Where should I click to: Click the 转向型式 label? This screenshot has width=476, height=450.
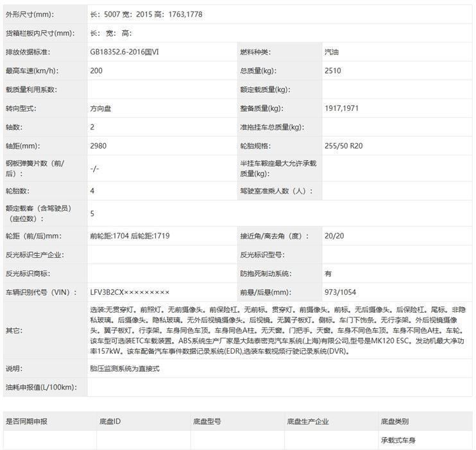(x=21, y=108)
